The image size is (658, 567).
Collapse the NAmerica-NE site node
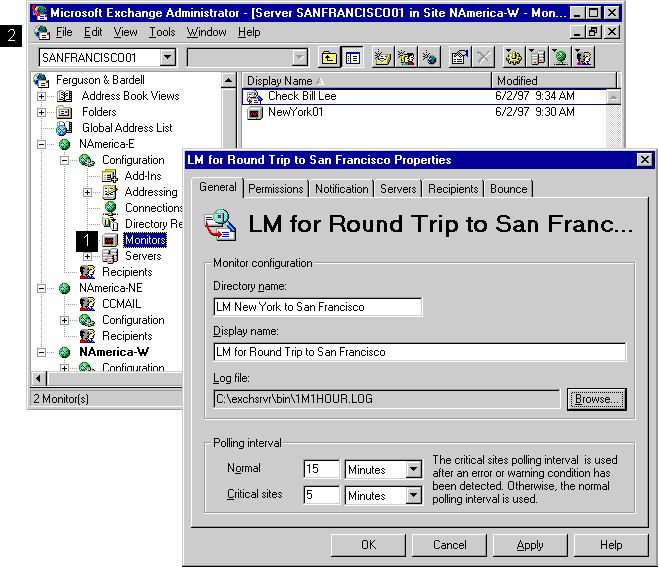[41, 288]
